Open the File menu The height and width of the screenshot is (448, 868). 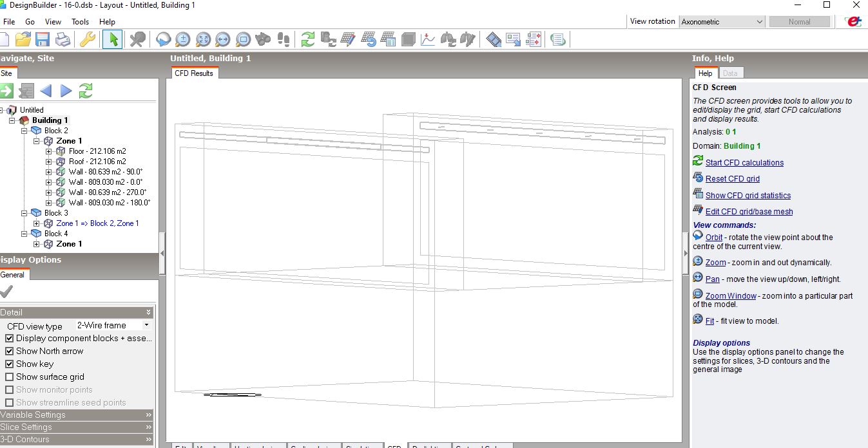(9, 21)
